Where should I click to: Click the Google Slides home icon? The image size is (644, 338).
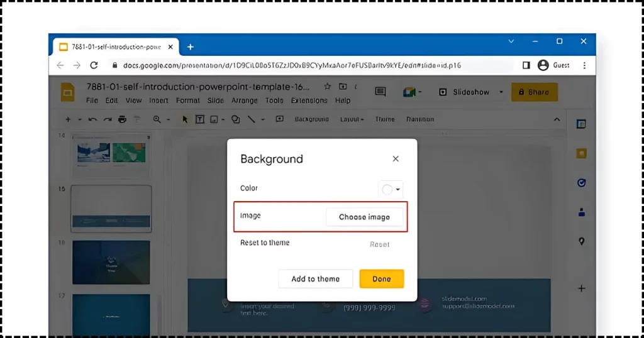(x=68, y=92)
